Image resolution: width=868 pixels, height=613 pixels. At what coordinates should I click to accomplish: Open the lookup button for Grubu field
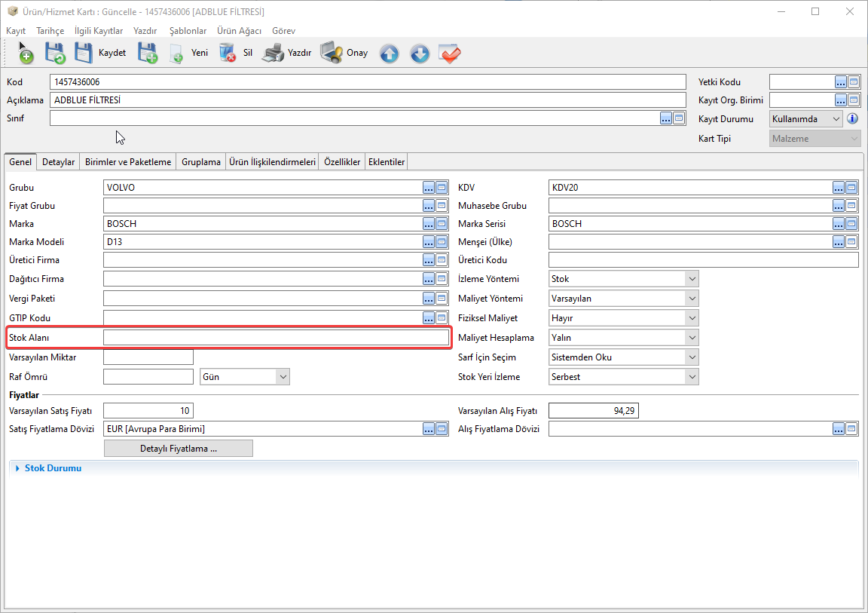point(429,188)
